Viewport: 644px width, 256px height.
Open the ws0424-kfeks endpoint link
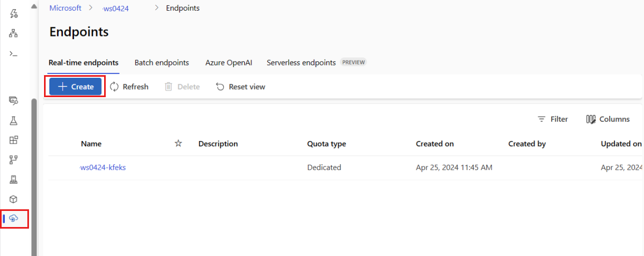(103, 167)
